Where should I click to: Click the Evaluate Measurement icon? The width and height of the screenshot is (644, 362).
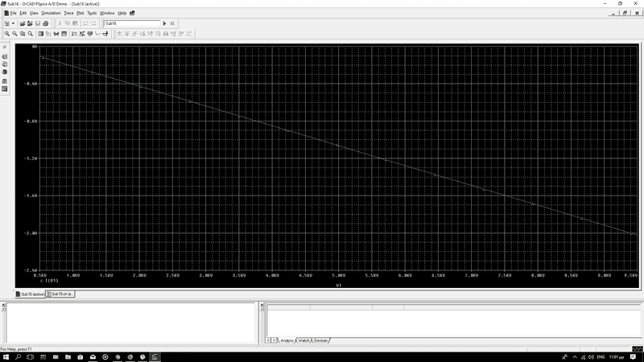(82, 34)
